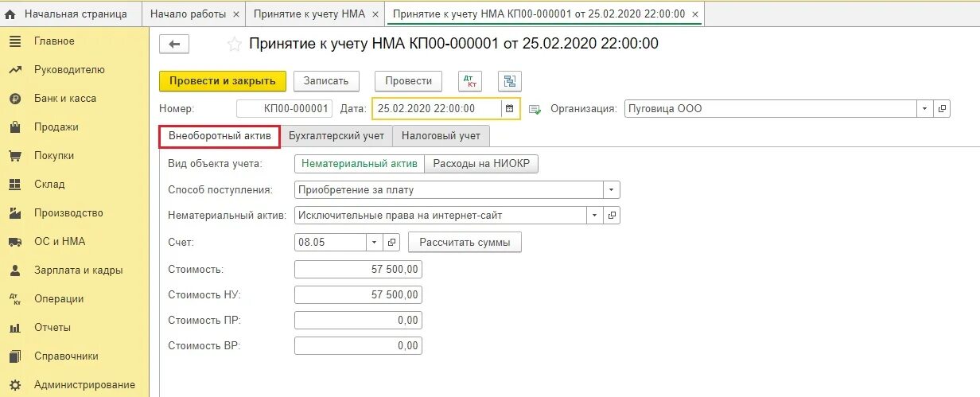The width and height of the screenshot is (980, 397).
Task: Expand the Счет dropdown arrow
Action: coord(375,242)
